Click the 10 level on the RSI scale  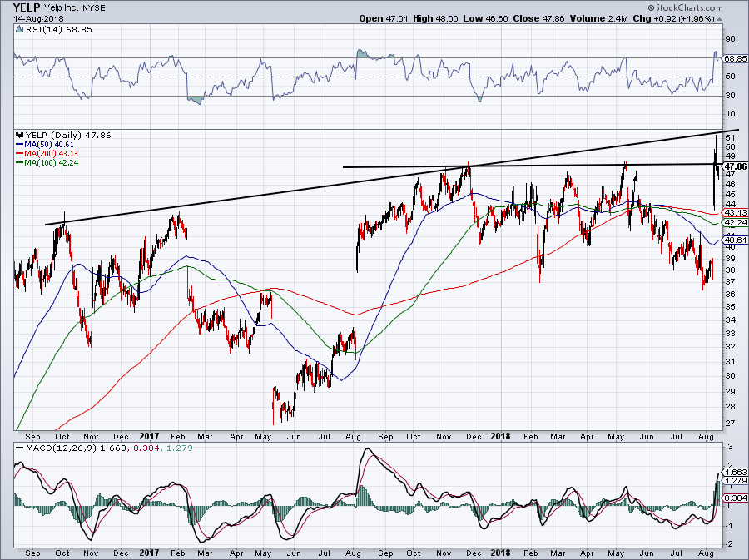731,114
